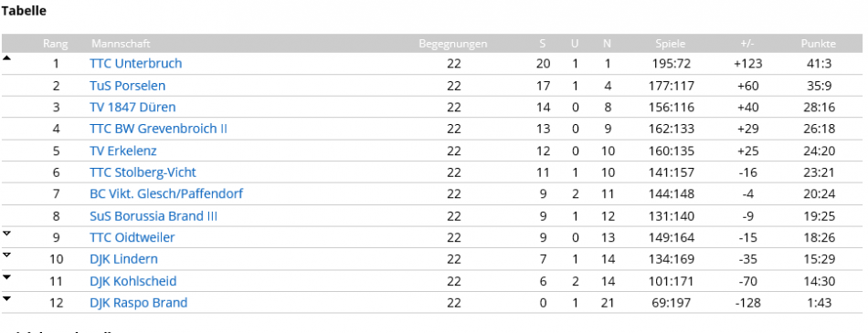
Task: Open the TTC Unterbruch team page
Action: (135, 64)
